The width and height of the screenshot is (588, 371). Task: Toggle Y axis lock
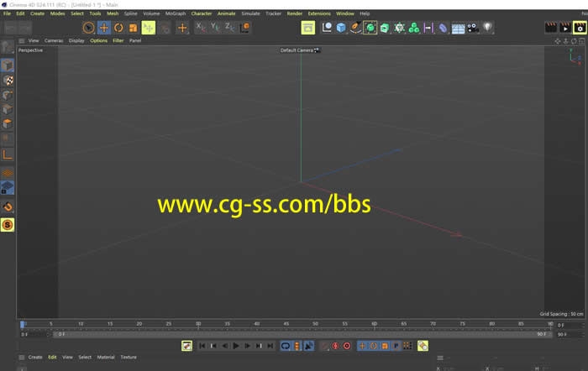tap(215, 28)
